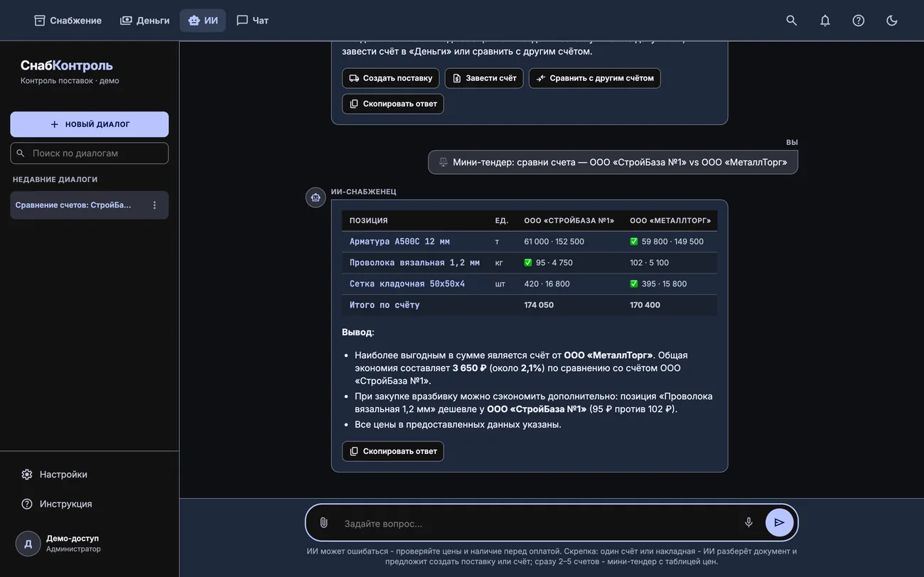Click Сравнить с другим счётом button
This screenshot has height=577, width=924.
(x=594, y=78)
